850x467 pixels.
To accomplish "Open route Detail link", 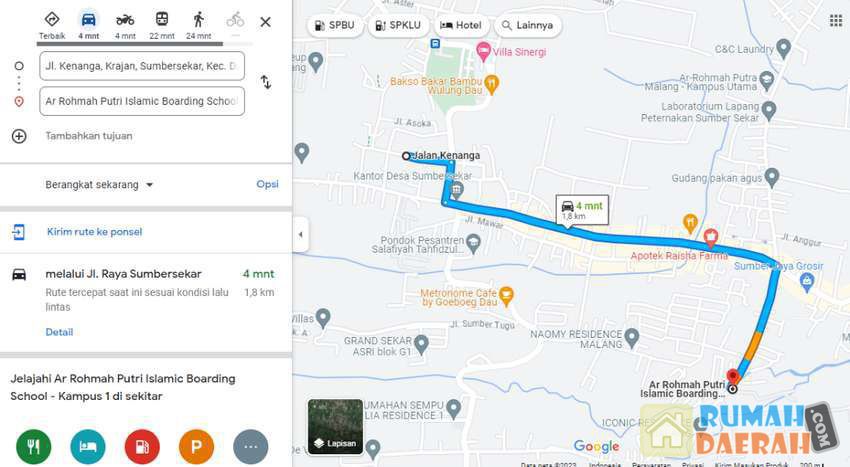I will click(59, 332).
